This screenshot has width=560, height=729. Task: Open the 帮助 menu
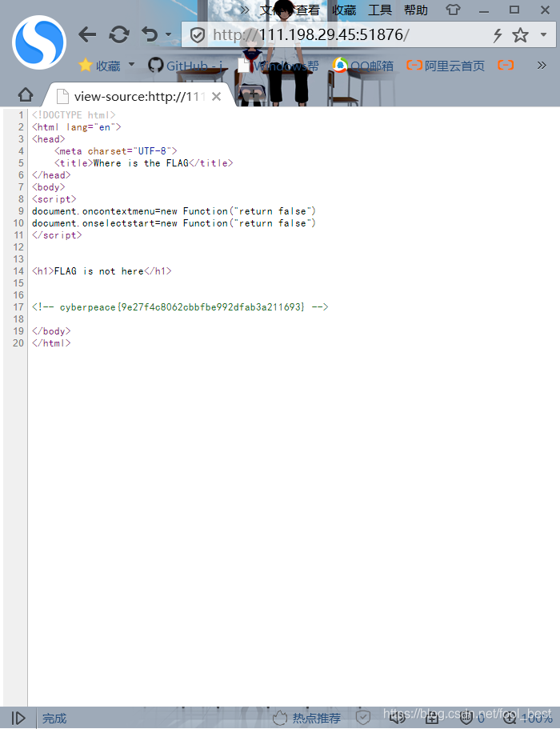[x=416, y=10]
